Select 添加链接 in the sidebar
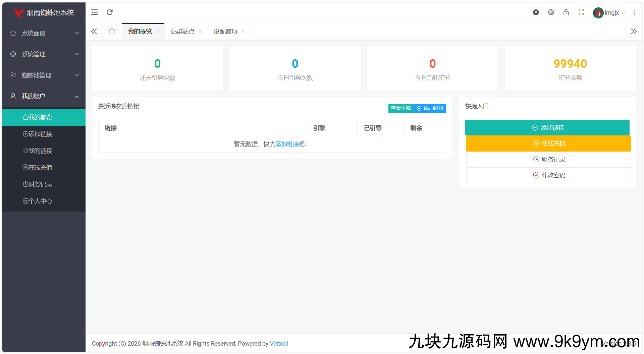This screenshot has width=644, height=354. point(44,134)
